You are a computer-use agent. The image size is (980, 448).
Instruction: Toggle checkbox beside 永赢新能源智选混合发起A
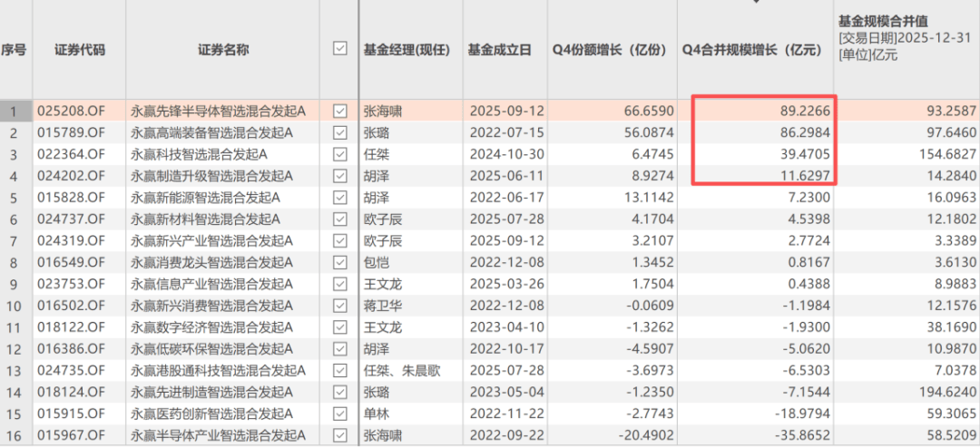[x=340, y=198]
